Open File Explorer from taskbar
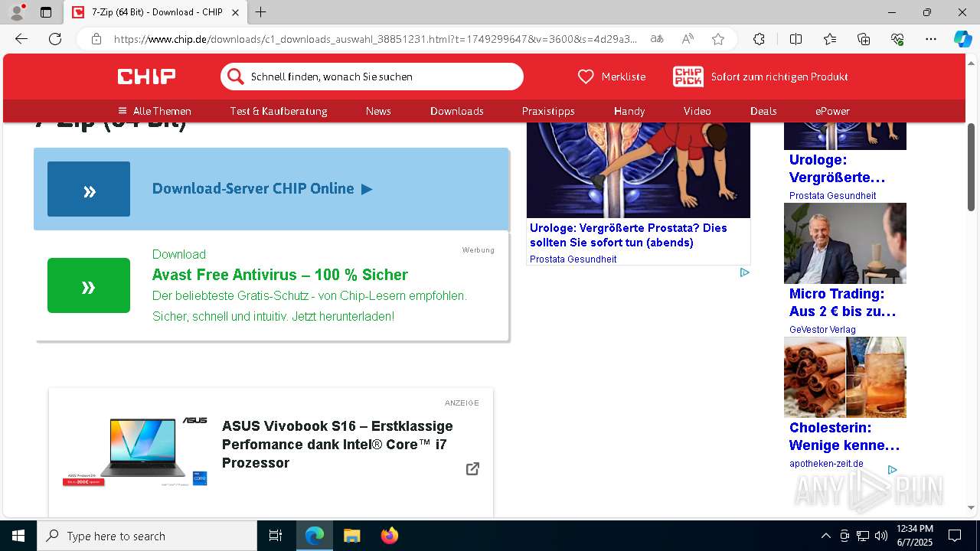The width and height of the screenshot is (980, 551). point(352,536)
